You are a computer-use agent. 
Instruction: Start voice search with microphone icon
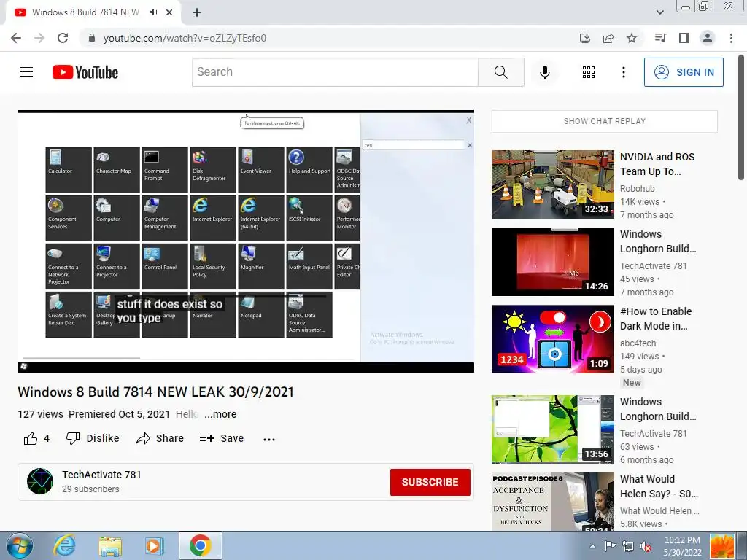[x=544, y=72]
